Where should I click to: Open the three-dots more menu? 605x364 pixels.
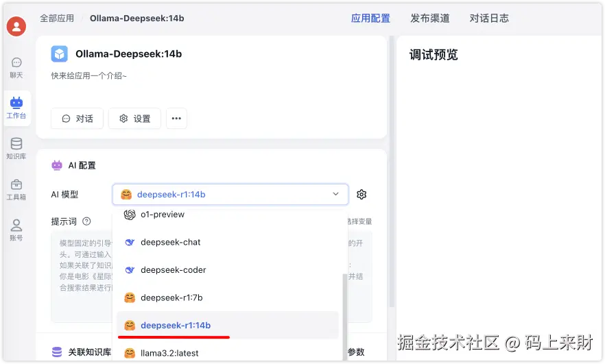[176, 119]
